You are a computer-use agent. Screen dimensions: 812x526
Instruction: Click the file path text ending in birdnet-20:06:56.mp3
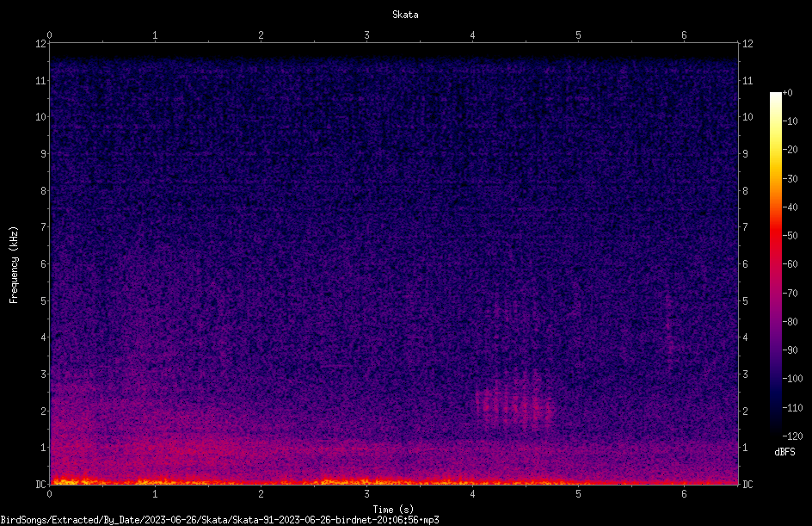click(x=219, y=520)
